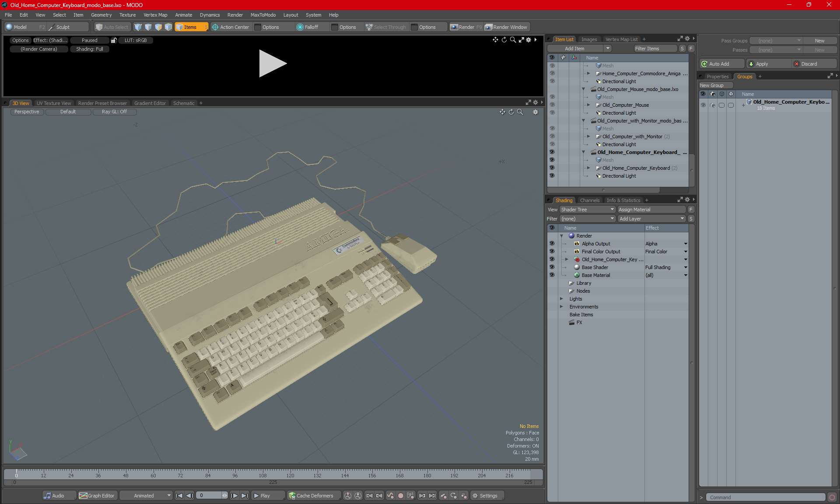
Task: Expand the Lights group in Shader Tree
Action: click(562, 299)
